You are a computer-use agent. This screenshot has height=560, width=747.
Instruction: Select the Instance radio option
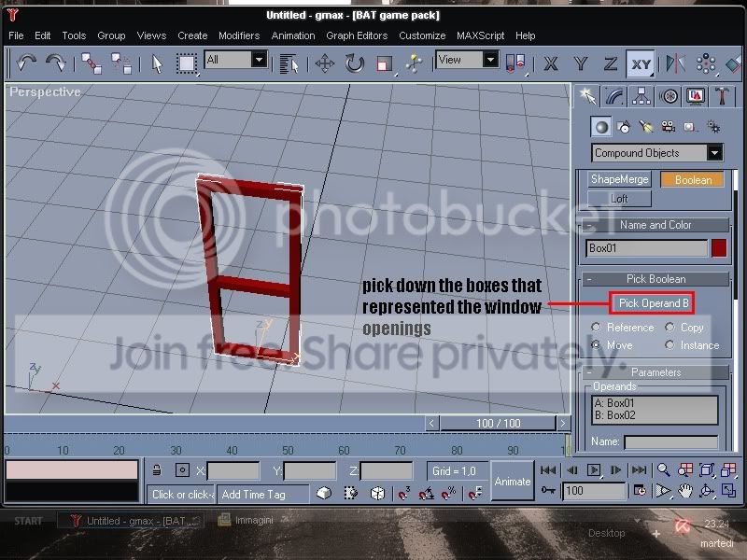[x=669, y=344]
